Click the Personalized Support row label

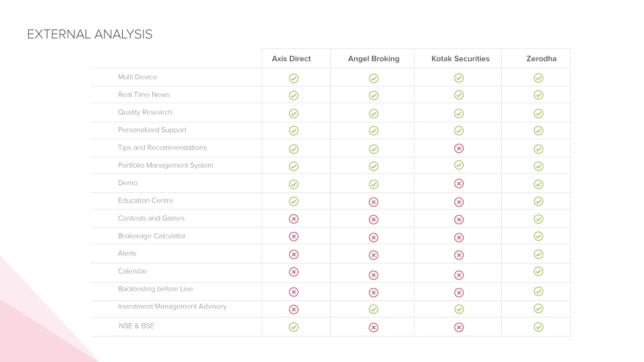click(152, 130)
